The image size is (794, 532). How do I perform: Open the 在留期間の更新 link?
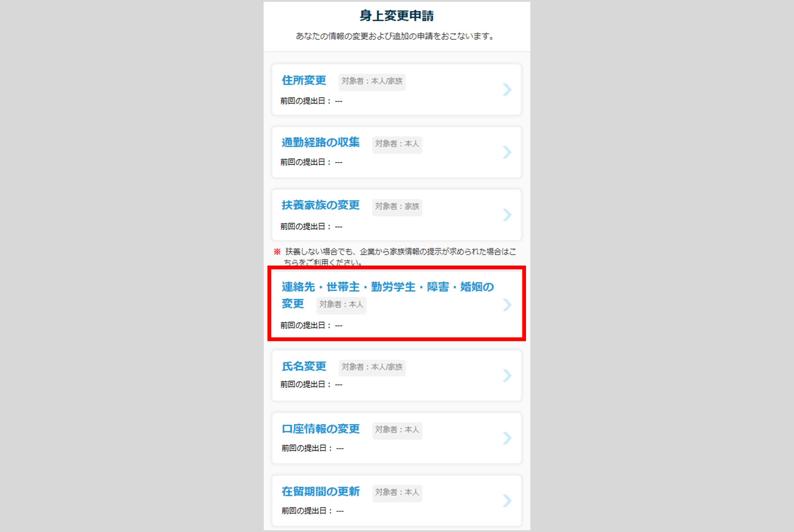coord(320,491)
